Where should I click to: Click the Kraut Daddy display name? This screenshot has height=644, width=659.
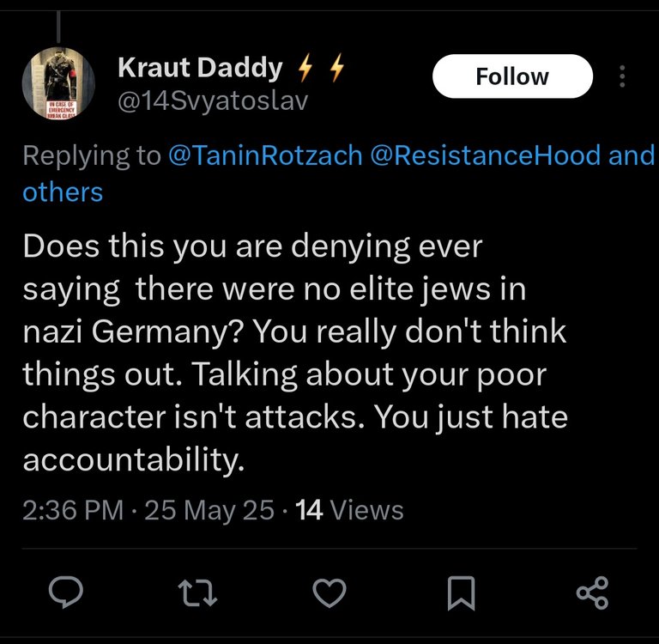200,67
